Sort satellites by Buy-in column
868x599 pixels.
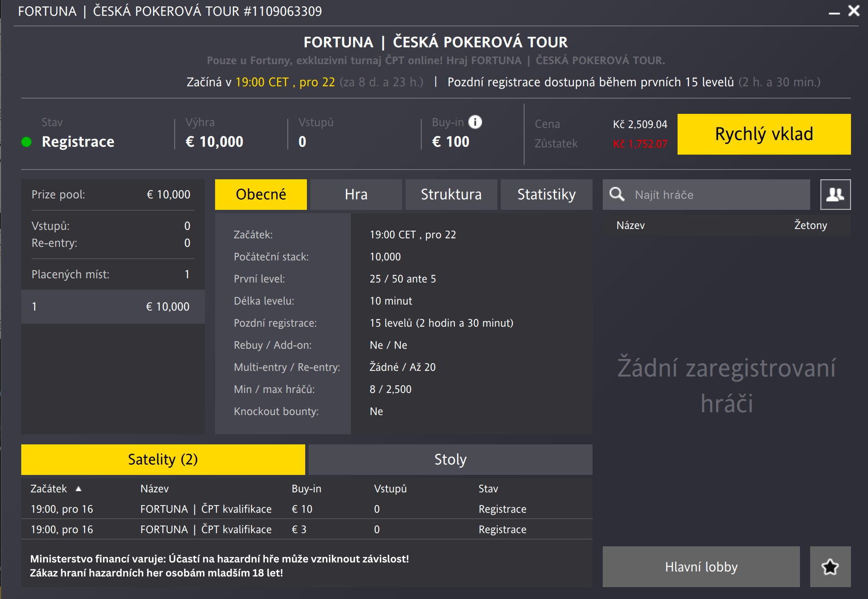pos(306,489)
